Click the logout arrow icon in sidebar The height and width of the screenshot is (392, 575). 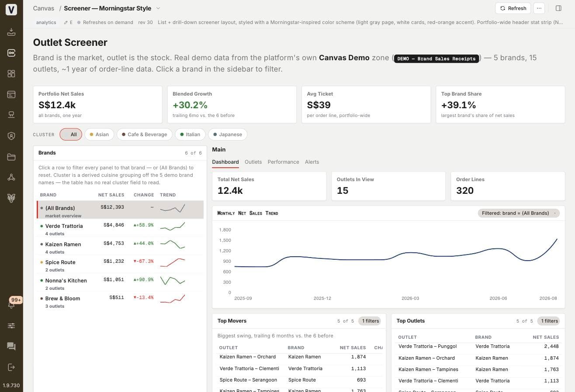[11, 367]
